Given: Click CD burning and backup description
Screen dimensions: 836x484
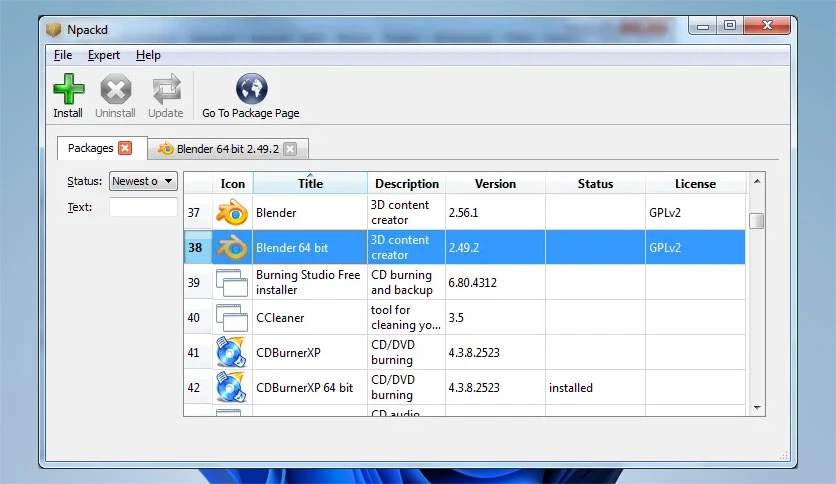Looking at the screenshot, I should pos(407,283).
